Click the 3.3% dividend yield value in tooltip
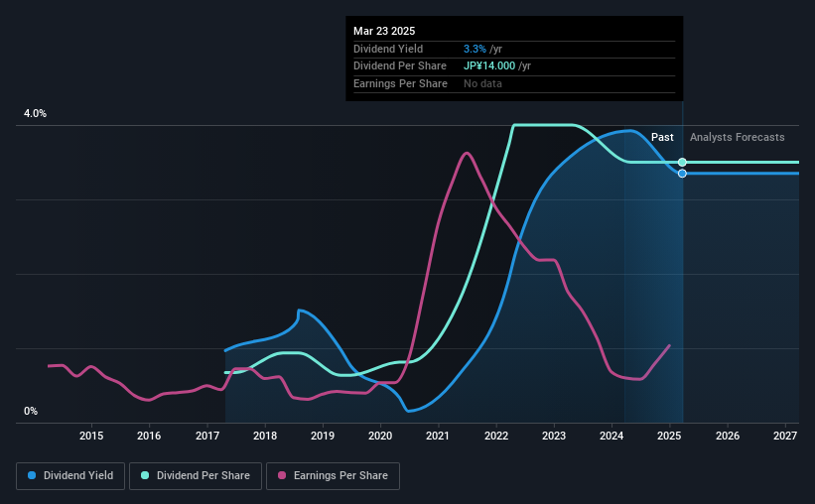The height and width of the screenshot is (504, 815). pyautogui.click(x=475, y=49)
